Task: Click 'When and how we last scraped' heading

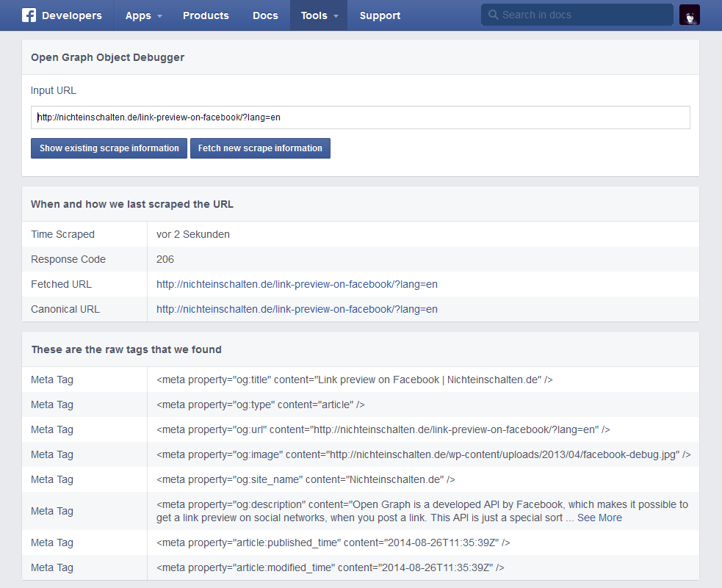Action: click(132, 204)
